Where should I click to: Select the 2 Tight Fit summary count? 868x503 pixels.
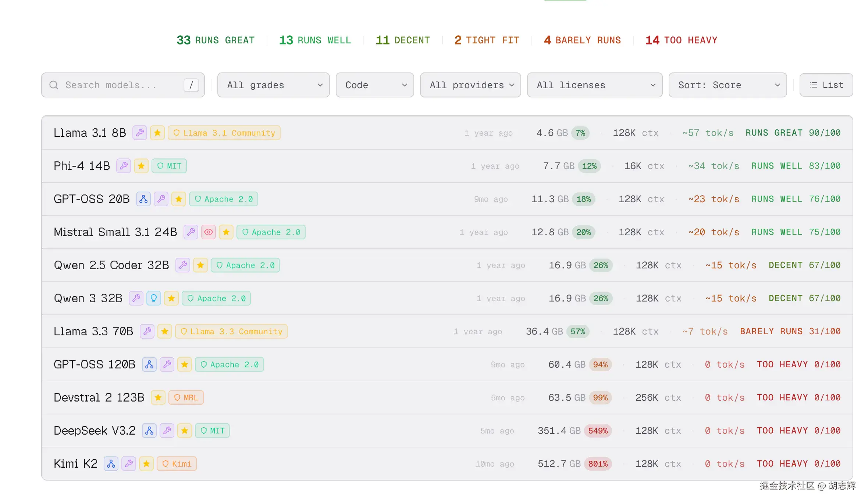[487, 40]
